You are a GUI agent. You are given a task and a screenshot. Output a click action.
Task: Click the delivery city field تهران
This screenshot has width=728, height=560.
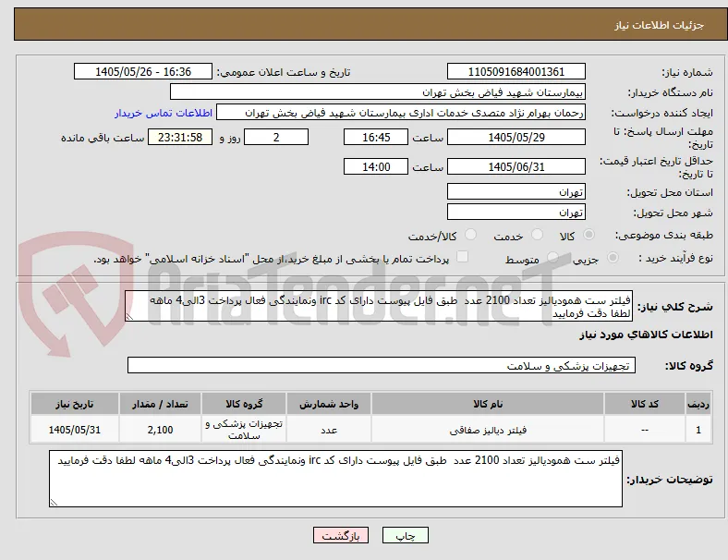[x=516, y=212]
